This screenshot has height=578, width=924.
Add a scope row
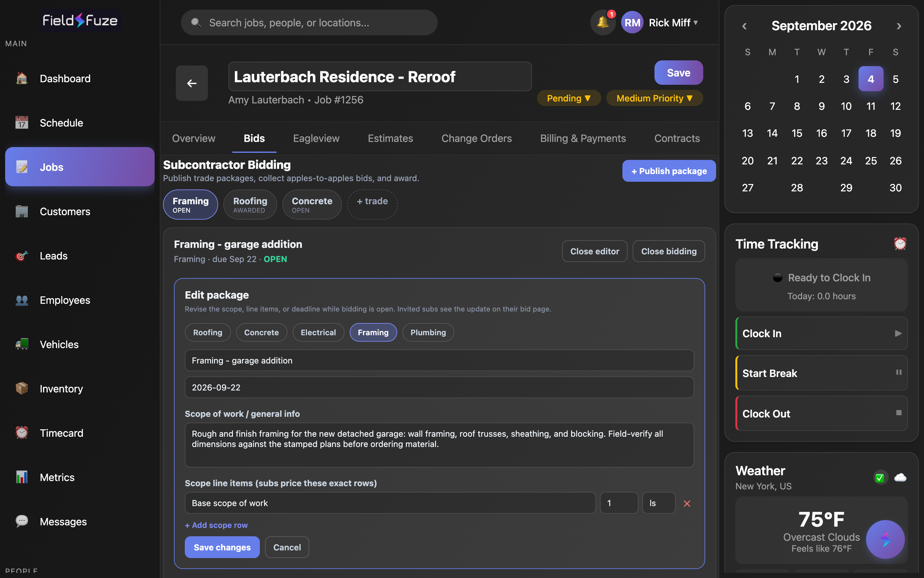[216, 525]
